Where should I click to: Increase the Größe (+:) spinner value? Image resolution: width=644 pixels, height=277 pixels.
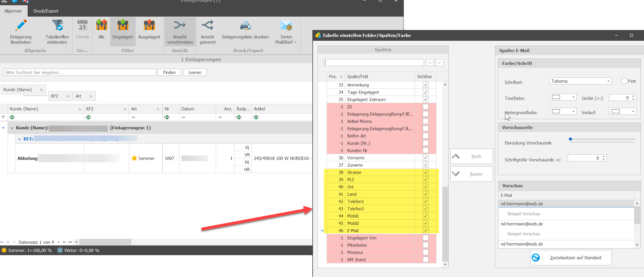pos(633,96)
